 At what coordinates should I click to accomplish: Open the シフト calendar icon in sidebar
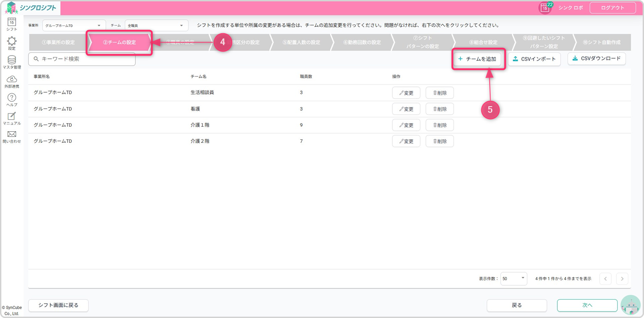point(12,22)
